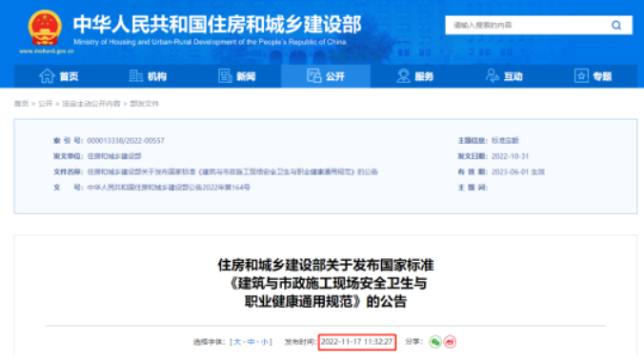The width and height of the screenshot is (644, 362).
Task: Click the building icon beside 机构
Action: 135,76
